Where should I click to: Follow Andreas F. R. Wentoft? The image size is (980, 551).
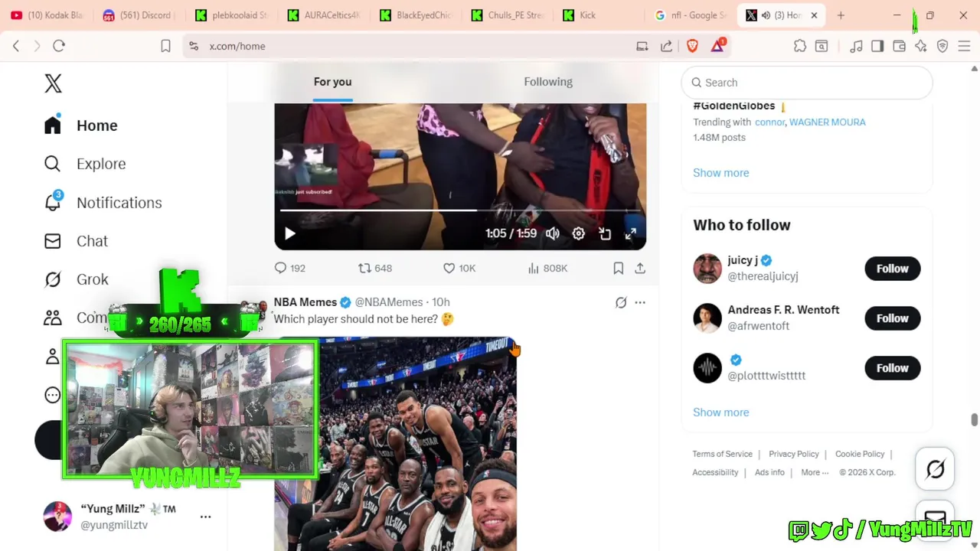coord(893,318)
